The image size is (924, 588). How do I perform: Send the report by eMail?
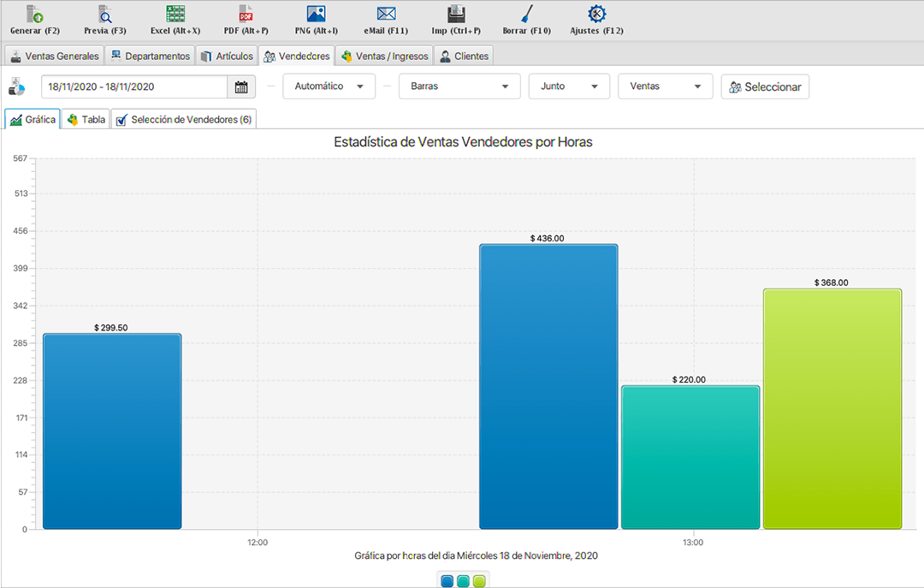[x=386, y=15]
